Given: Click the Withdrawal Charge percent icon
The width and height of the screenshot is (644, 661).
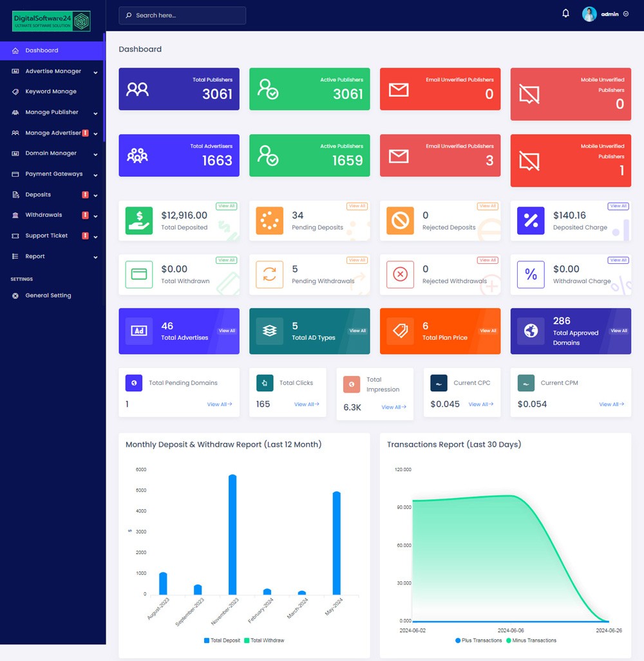Looking at the screenshot, I should coord(531,275).
